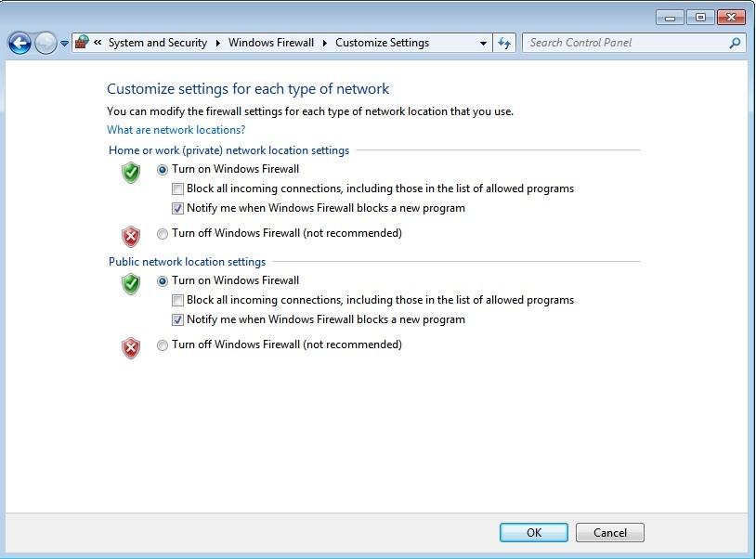756x559 pixels.
Task: Maximize the Customize Settings window
Action: tap(700, 18)
